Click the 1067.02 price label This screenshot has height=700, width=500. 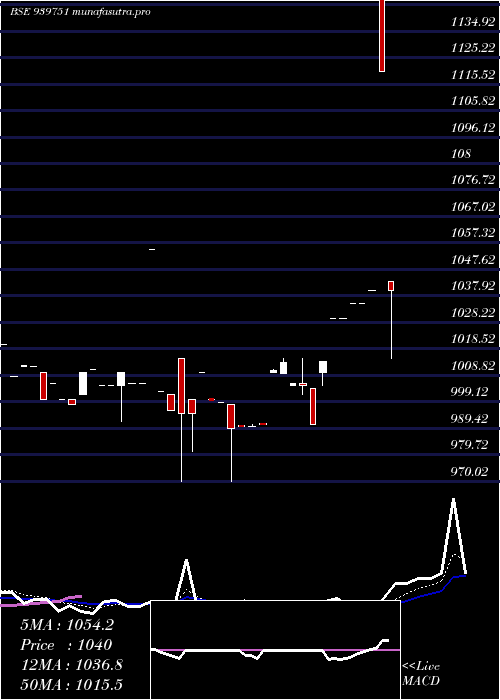473,206
